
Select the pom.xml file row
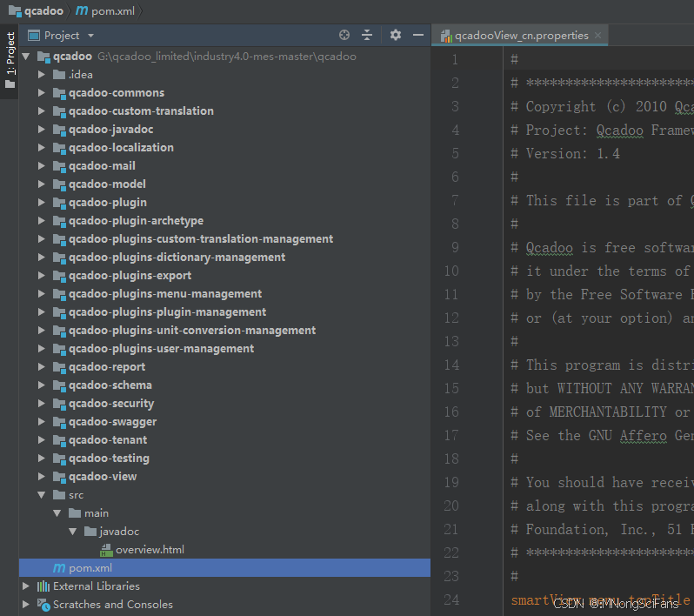225,568
